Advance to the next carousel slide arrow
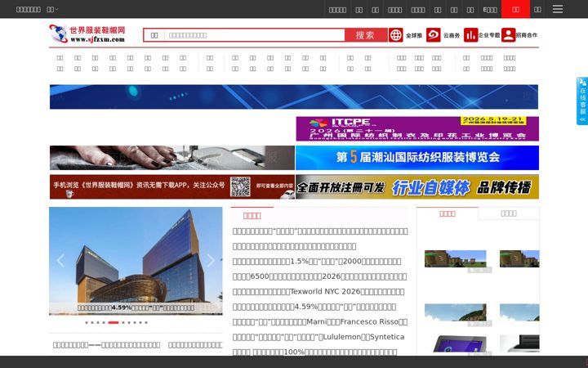588x368 pixels. point(211,260)
